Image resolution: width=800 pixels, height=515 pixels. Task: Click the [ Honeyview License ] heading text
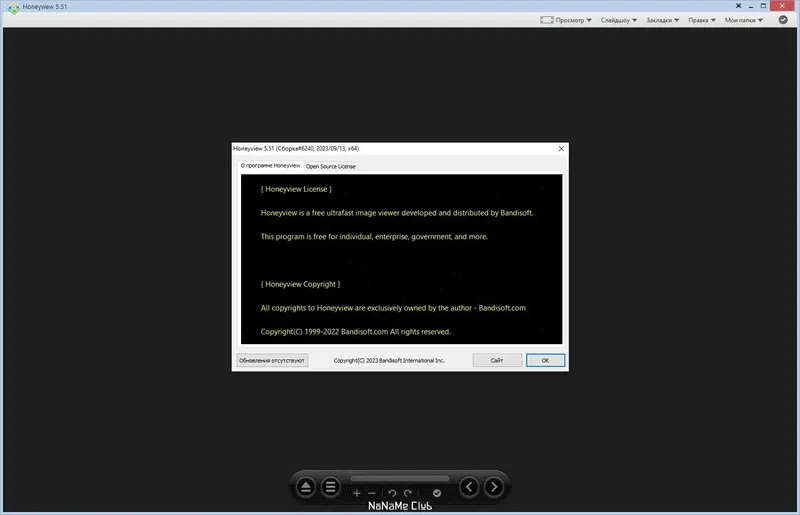[x=296, y=189]
